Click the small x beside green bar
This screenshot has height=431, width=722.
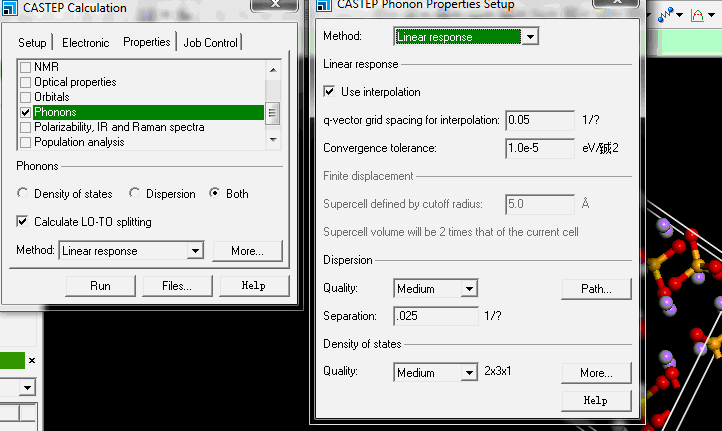pos(32,361)
